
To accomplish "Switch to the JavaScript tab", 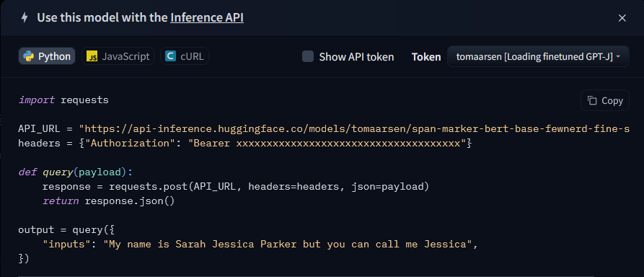I will [x=118, y=56].
